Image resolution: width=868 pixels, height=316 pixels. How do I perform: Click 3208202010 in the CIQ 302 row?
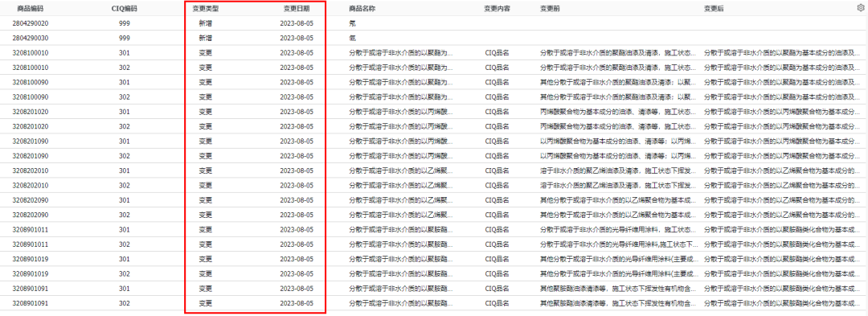pos(31,186)
